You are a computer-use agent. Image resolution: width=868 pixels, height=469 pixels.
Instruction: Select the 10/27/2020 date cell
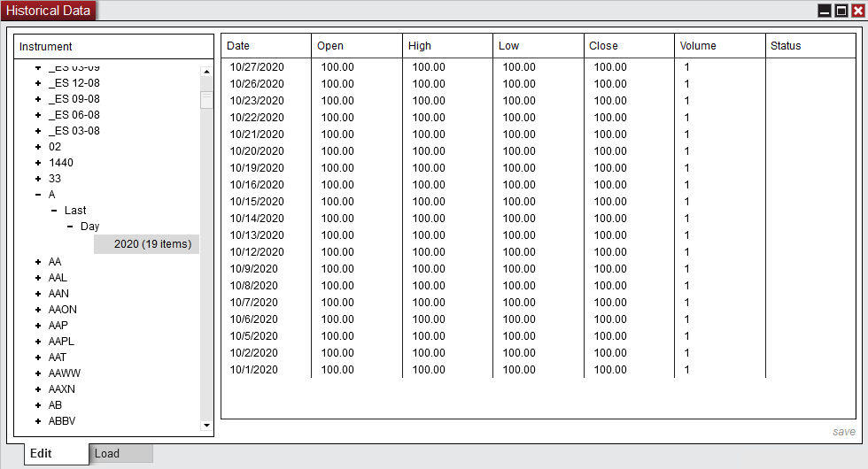coord(257,67)
